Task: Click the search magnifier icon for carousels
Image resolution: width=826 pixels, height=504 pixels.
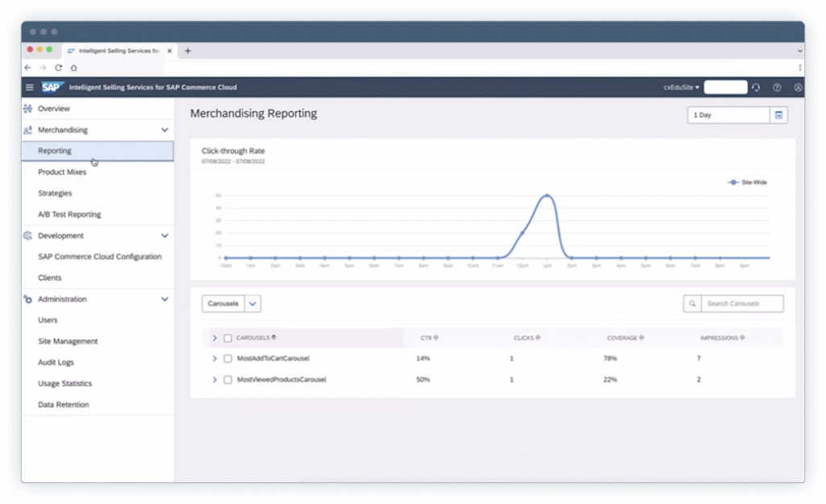Action: [x=692, y=304]
